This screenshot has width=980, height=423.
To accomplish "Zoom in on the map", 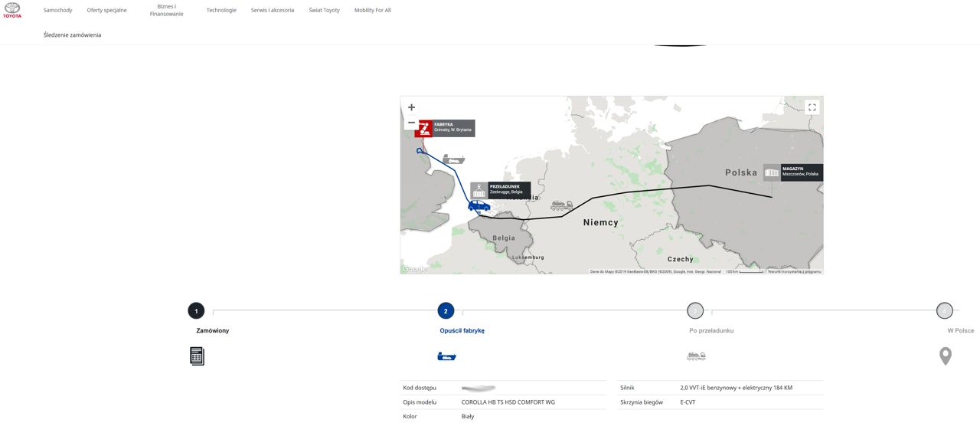I will pos(411,107).
